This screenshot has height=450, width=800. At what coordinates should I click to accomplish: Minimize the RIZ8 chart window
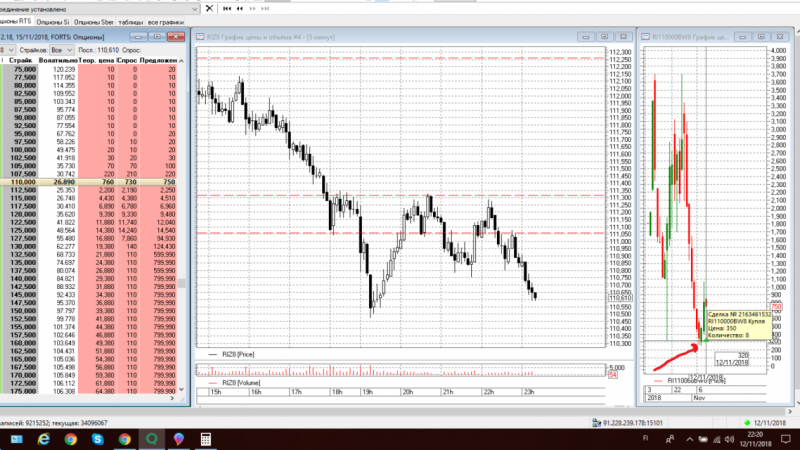(x=586, y=37)
